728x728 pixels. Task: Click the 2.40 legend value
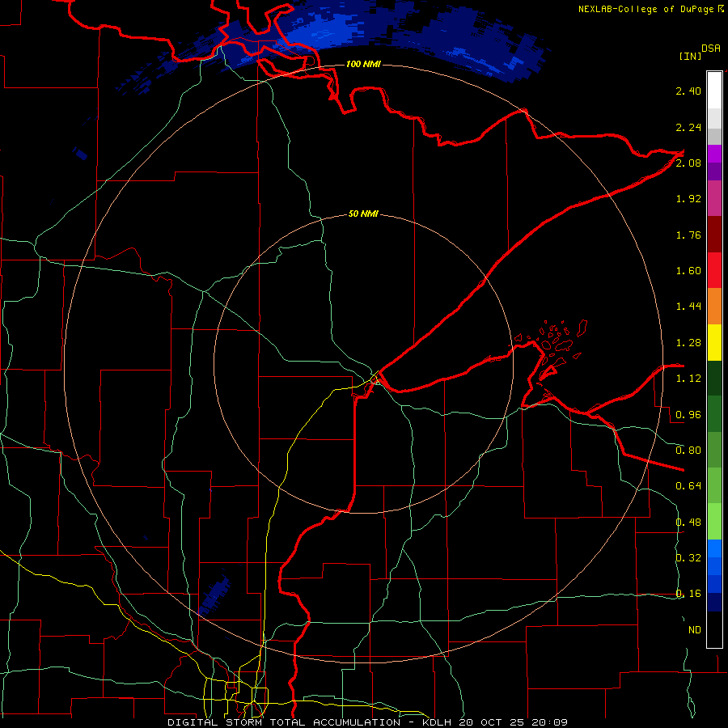click(688, 91)
